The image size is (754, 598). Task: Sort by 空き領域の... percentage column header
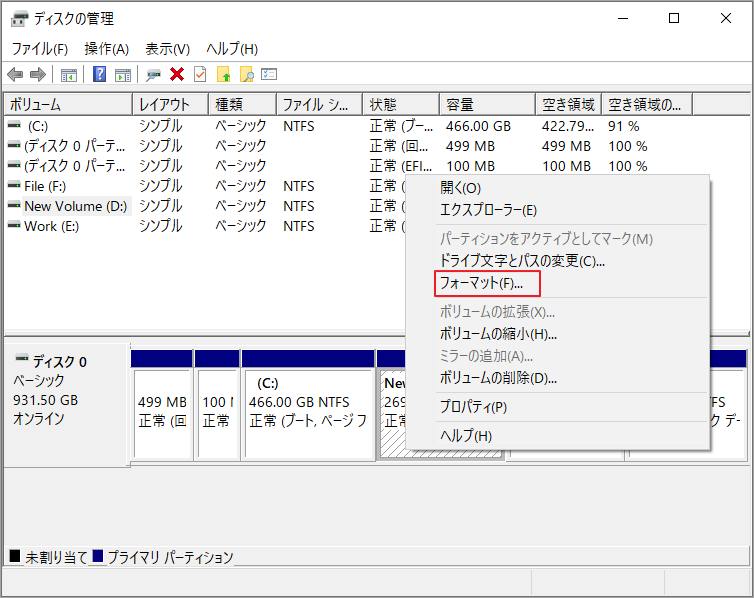(647, 104)
